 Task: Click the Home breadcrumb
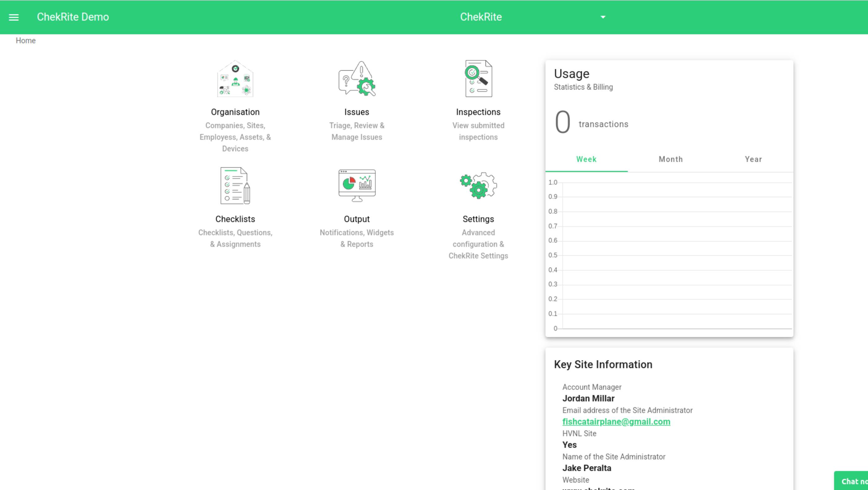[x=26, y=41]
